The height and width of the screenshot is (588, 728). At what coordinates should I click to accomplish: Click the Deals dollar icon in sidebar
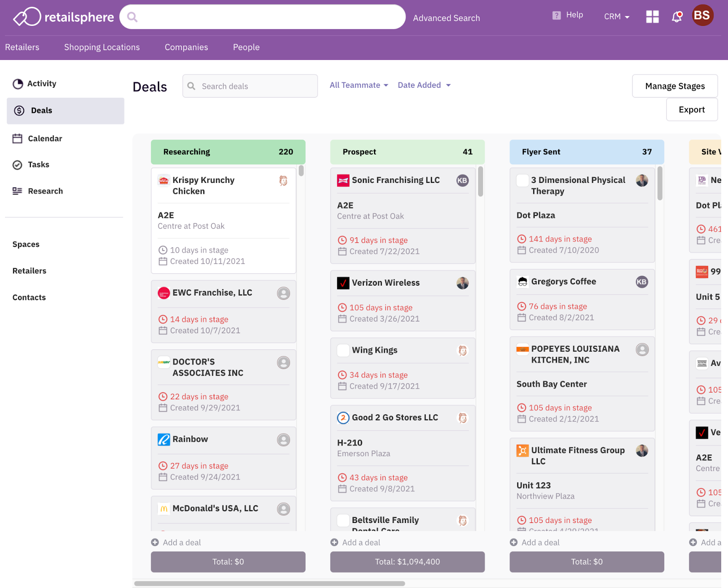point(19,111)
